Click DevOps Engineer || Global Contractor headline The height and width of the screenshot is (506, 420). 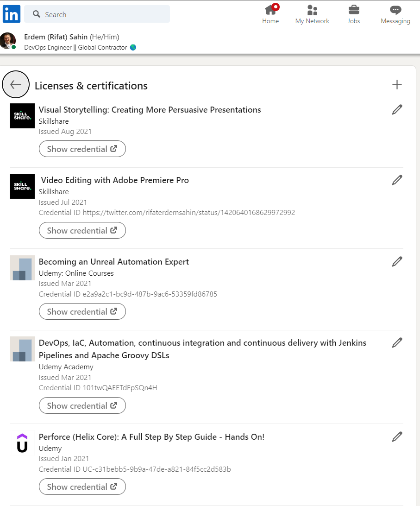click(x=75, y=47)
